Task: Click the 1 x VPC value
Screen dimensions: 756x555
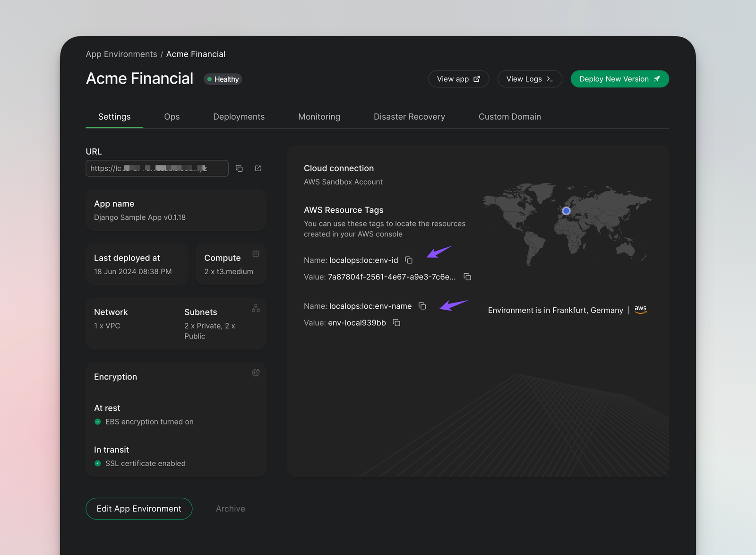Action: click(107, 326)
